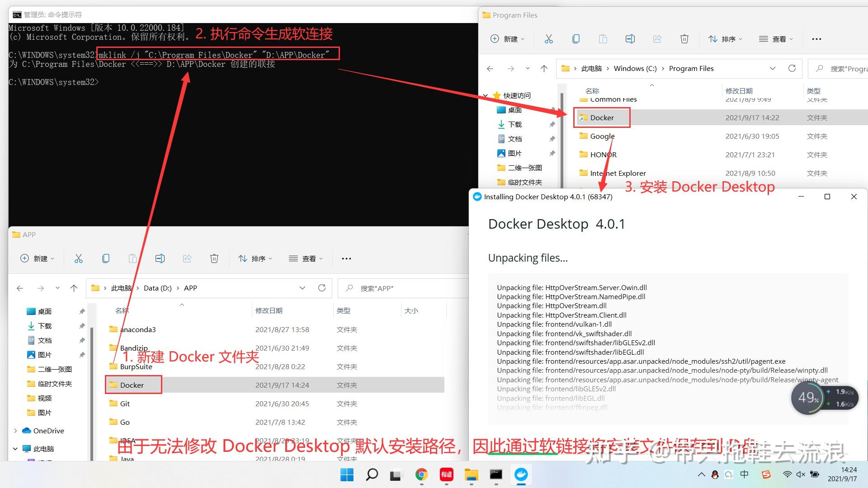The height and width of the screenshot is (488, 868).
Task: Open the New dropdown in Program Files window
Action: click(x=508, y=39)
